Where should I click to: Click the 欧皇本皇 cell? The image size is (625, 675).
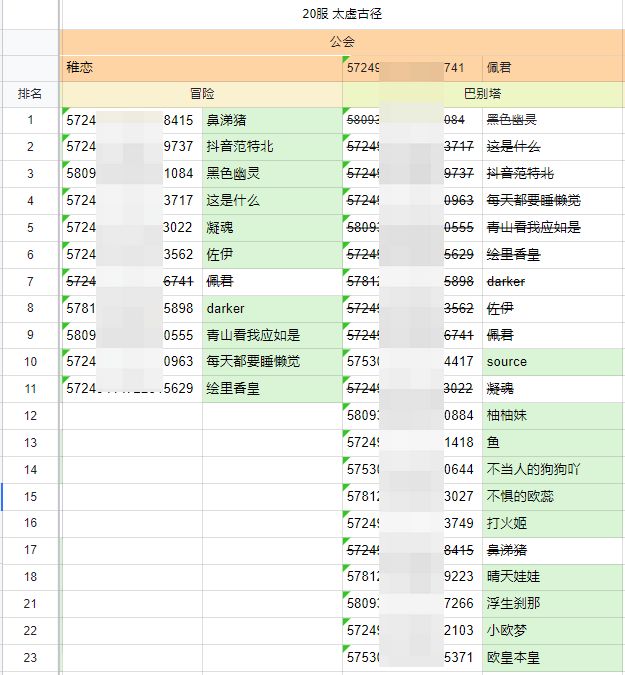click(x=554, y=658)
